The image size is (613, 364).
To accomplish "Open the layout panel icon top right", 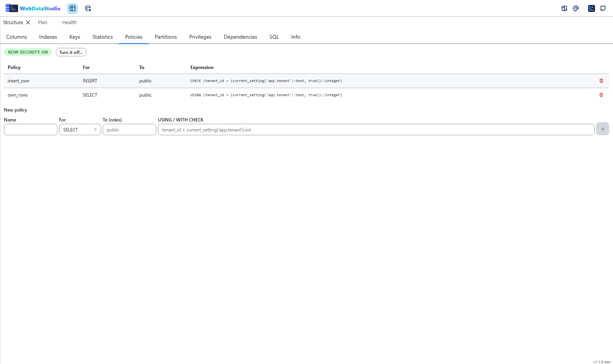I will [x=564, y=8].
